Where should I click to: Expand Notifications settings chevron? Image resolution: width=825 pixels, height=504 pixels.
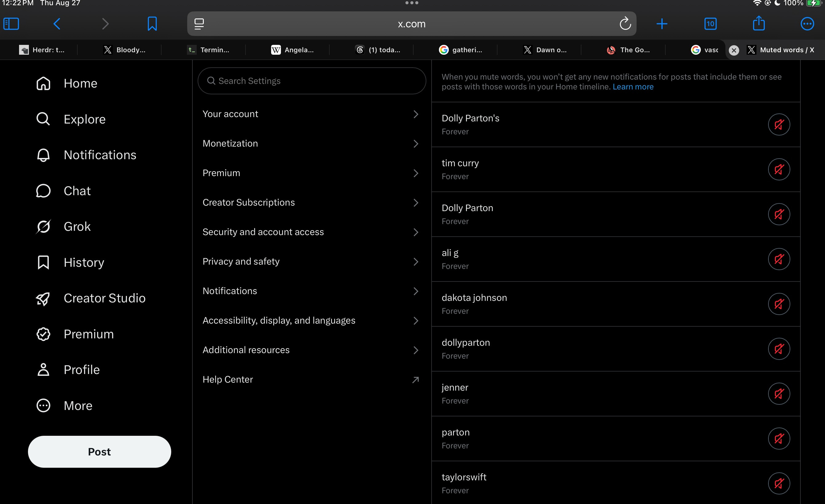pyautogui.click(x=416, y=291)
